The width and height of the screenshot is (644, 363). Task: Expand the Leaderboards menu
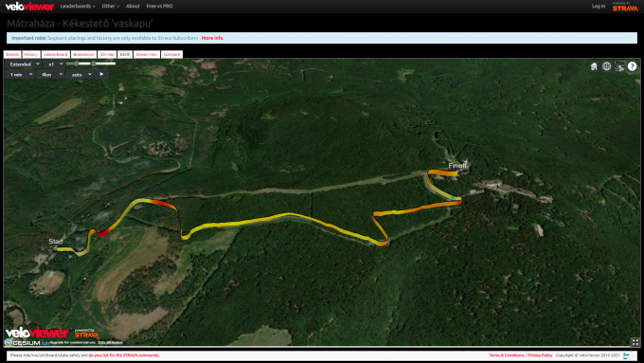78,7
